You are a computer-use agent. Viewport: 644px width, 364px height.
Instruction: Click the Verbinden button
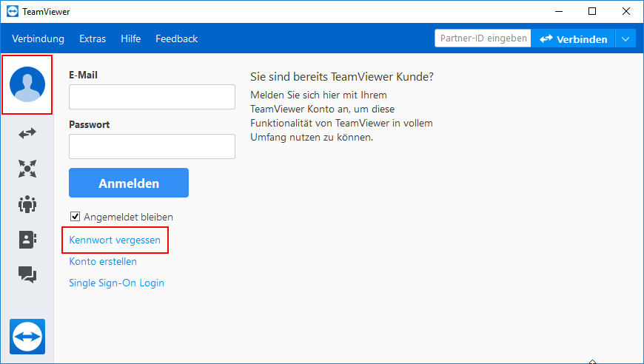(x=573, y=39)
